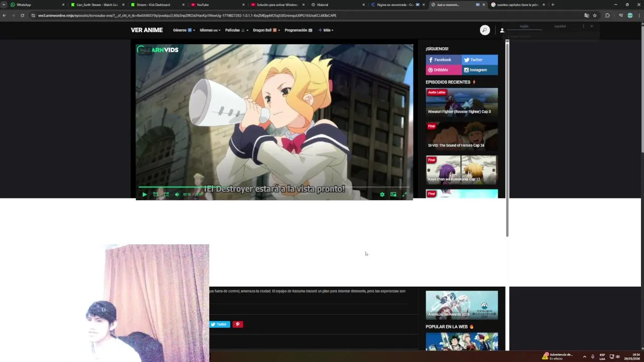Go back in browser history

coord(4,15)
